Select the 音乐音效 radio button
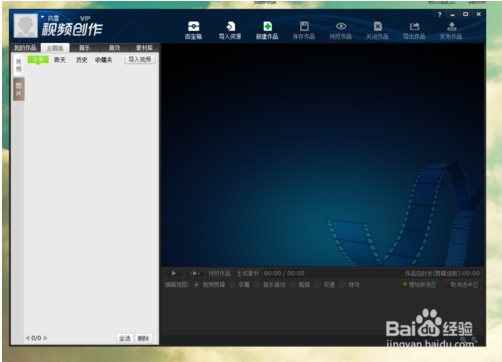The width and height of the screenshot is (502, 362). (x=257, y=285)
